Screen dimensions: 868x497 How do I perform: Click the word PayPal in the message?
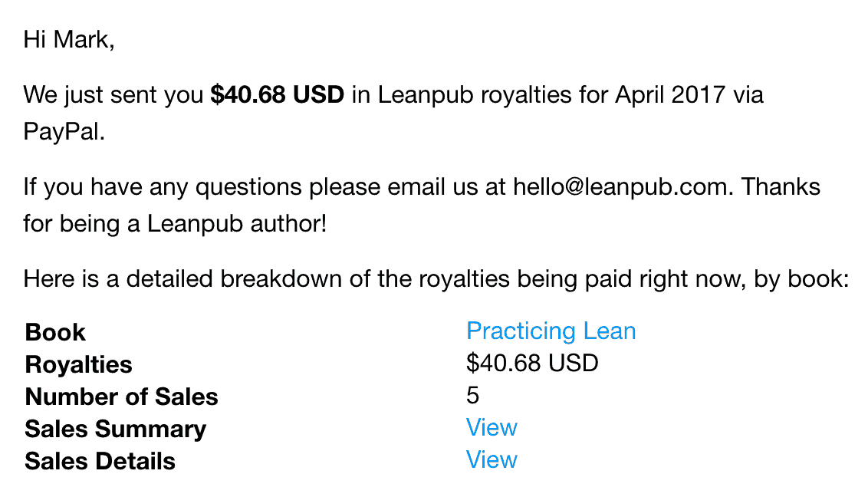[64, 132]
